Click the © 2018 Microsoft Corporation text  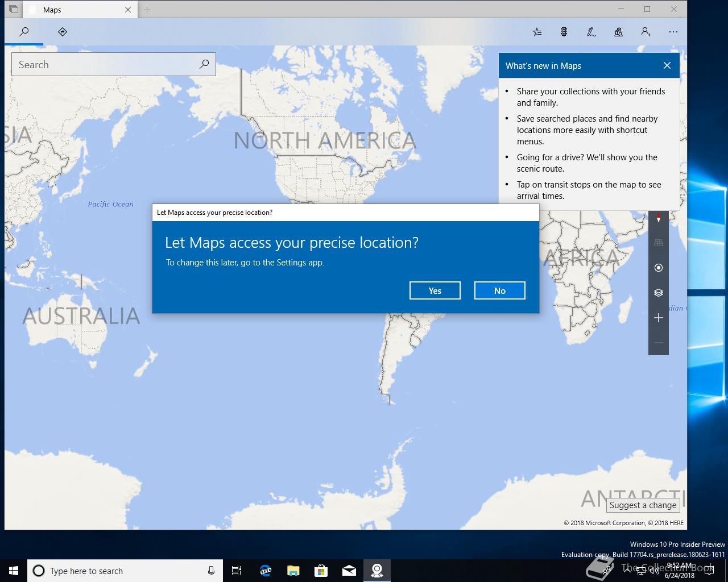(x=605, y=523)
